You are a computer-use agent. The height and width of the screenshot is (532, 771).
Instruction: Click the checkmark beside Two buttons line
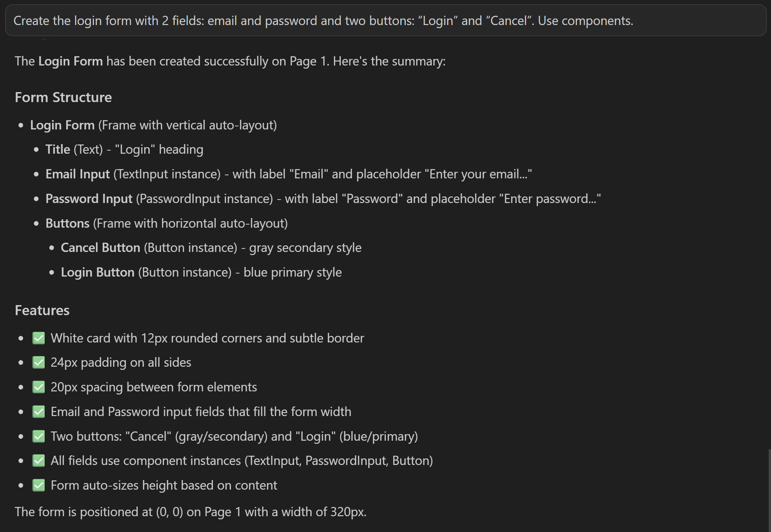pos(39,436)
